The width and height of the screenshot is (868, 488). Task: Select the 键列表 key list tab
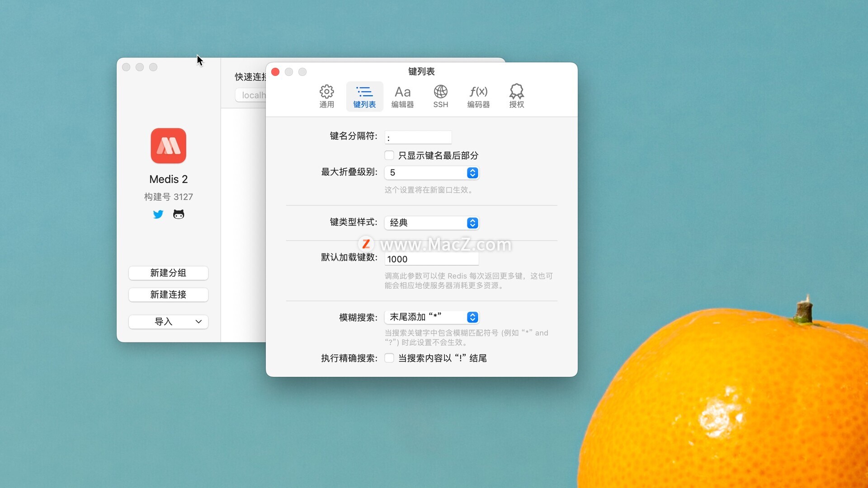364,96
